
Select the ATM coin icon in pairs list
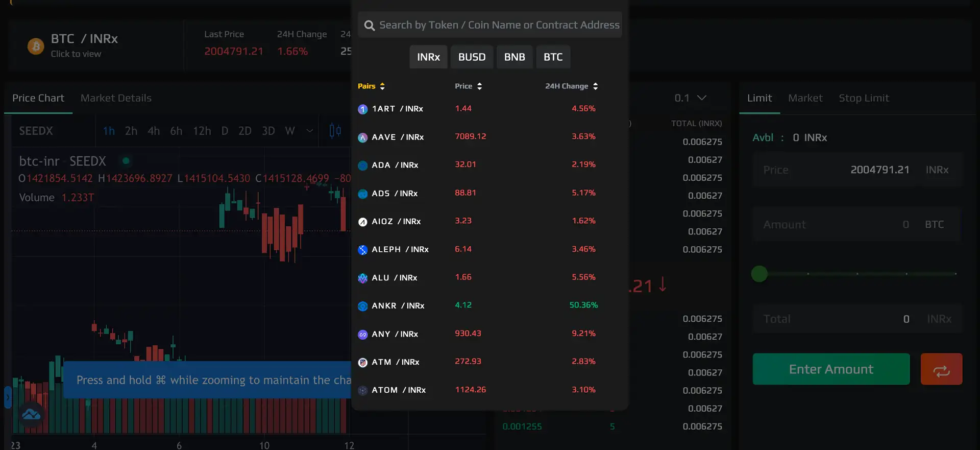(x=362, y=363)
